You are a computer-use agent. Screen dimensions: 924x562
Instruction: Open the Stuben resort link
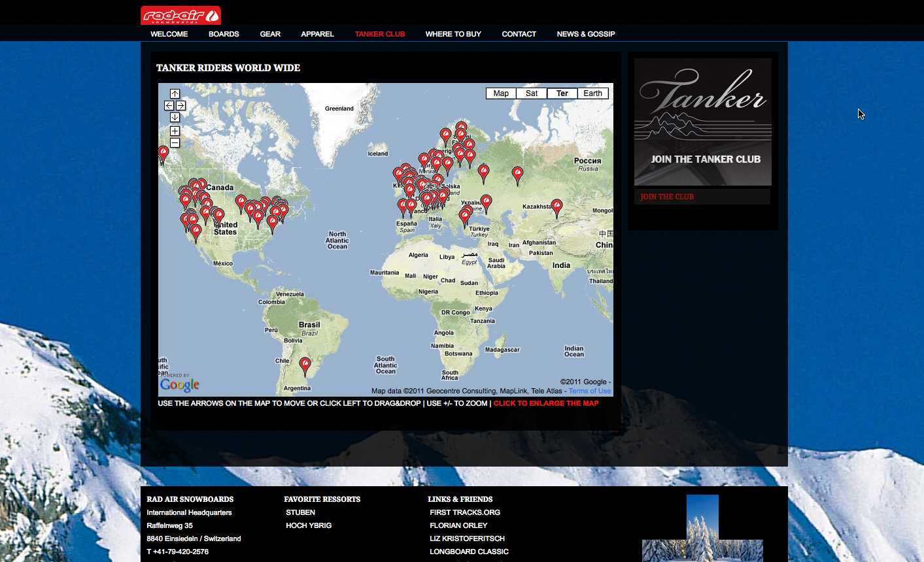pyautogui.click(x=301, y=512)
